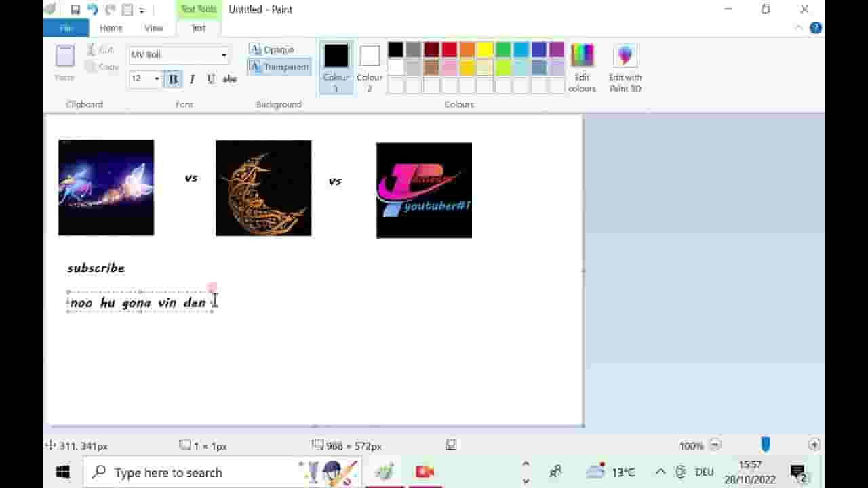Pick the turquoise palette swatch

[521, 50]
